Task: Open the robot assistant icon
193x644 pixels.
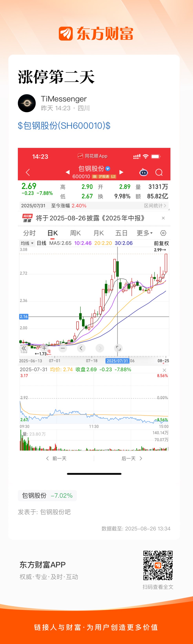Action: coord(143,172)
